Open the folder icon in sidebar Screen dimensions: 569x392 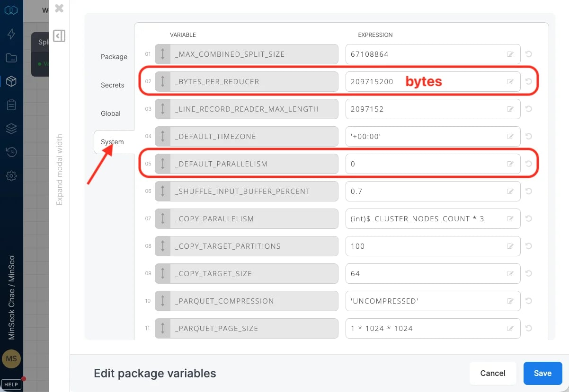[11, 58]
